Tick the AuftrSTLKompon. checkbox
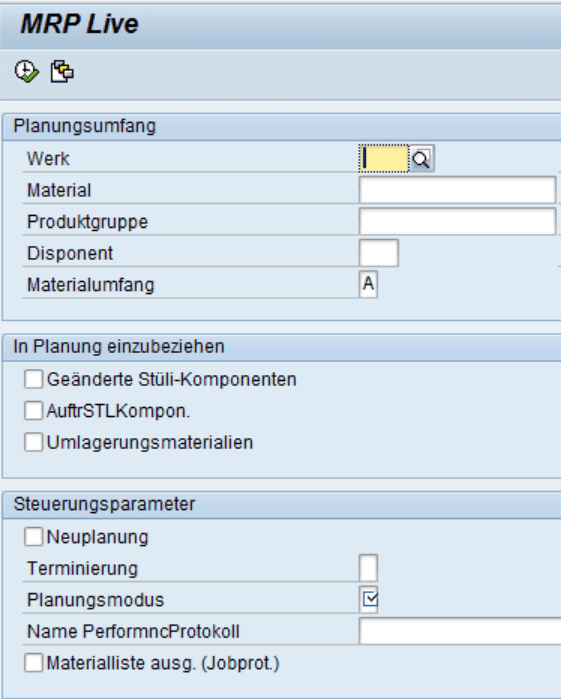This screenshot has height=699, width=561. [33, 411]
